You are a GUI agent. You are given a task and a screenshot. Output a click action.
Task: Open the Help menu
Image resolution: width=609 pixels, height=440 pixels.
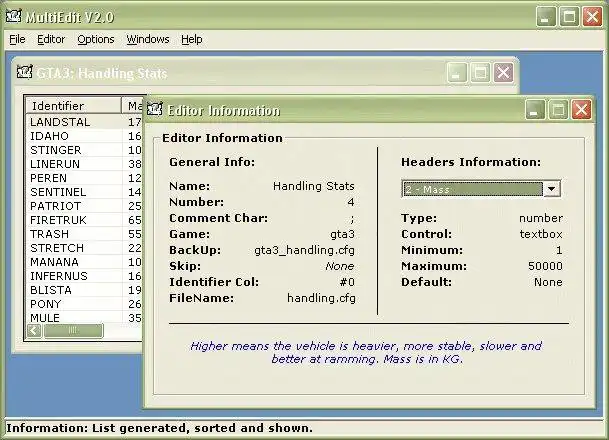click(191, 39)
